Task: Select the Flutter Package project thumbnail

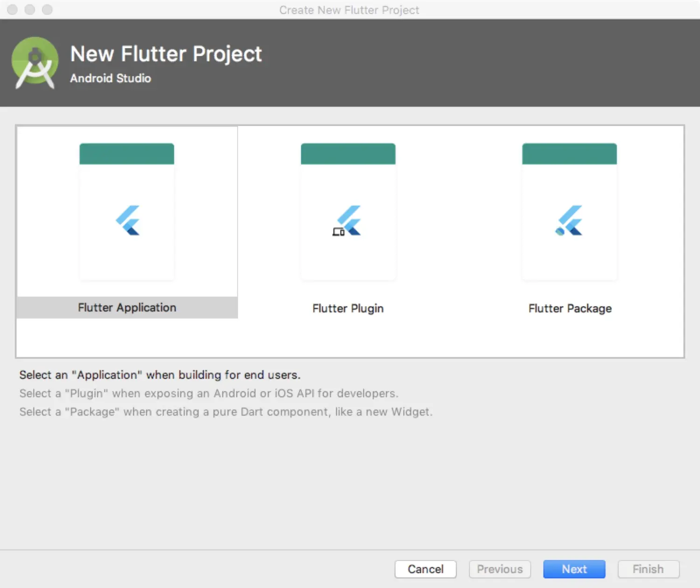Action: click(569, 212)
